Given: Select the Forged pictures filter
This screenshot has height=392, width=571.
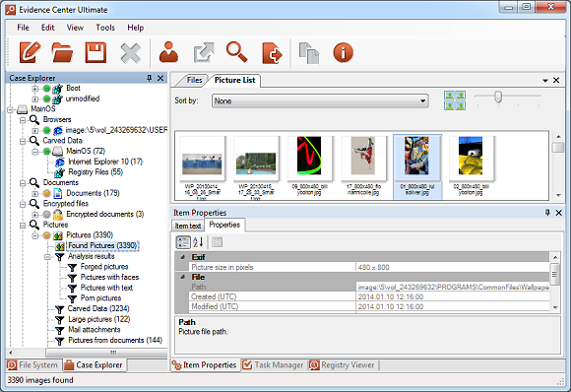Looking at the screenshot, I should click(x=104, y=267).
